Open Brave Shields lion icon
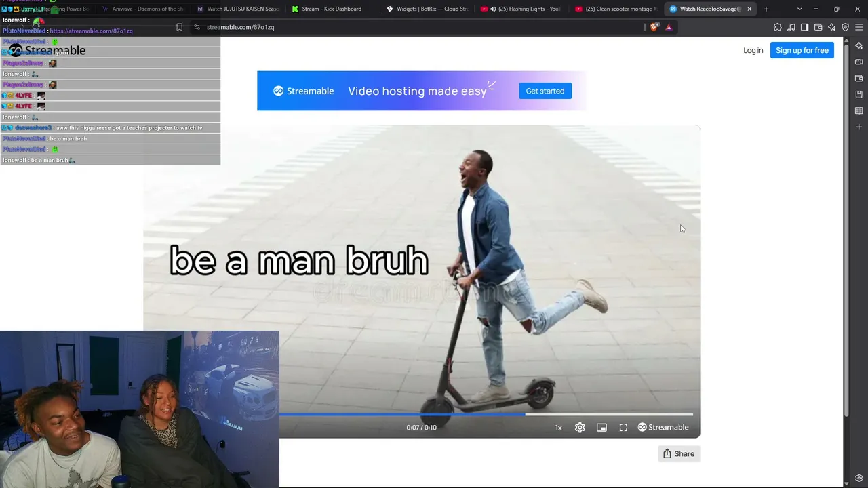The width and height of the screenshot is (868, 488). pos(654,27)
